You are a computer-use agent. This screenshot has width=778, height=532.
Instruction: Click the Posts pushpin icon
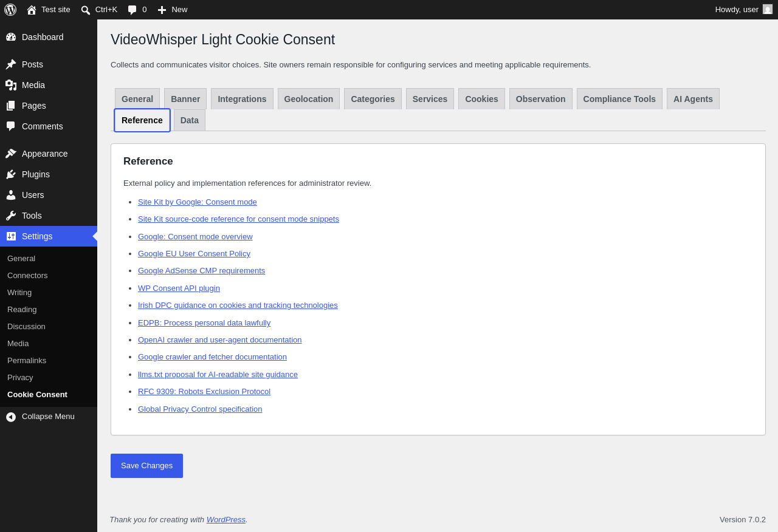click(x=11, y=64)
